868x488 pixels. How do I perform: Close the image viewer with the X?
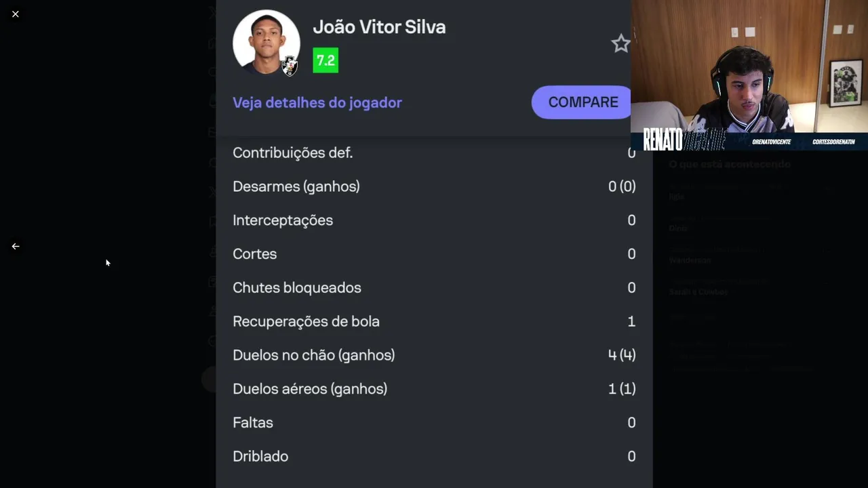16,14
